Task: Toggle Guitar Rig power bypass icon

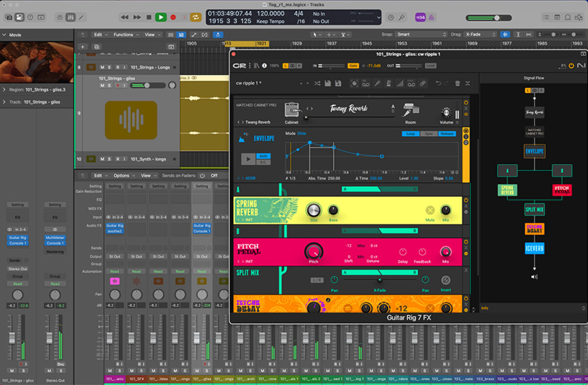Action: (x=571, y=66)
